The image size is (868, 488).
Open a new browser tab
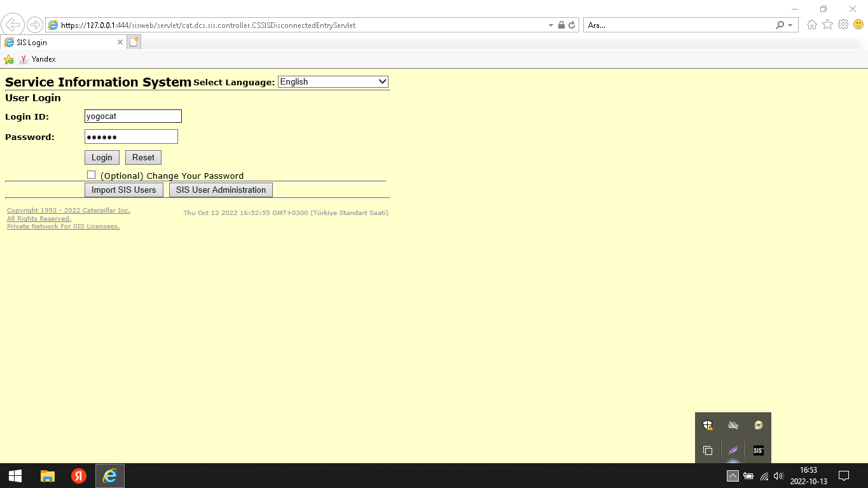point(134,43)
